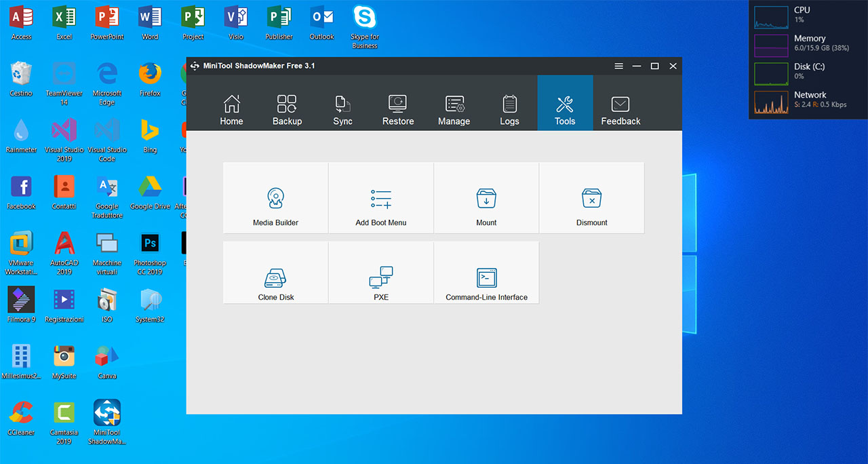This screenshot has width=868, height=464.
Task: Click the AutoCAD 2019 desktop shortcut
Action: (64, 253)
